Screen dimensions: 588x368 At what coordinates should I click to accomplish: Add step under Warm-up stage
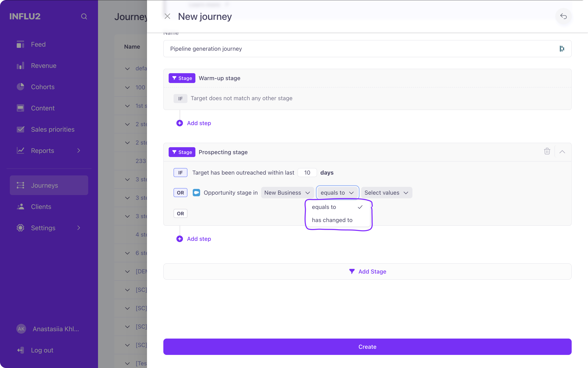(194, 123)
